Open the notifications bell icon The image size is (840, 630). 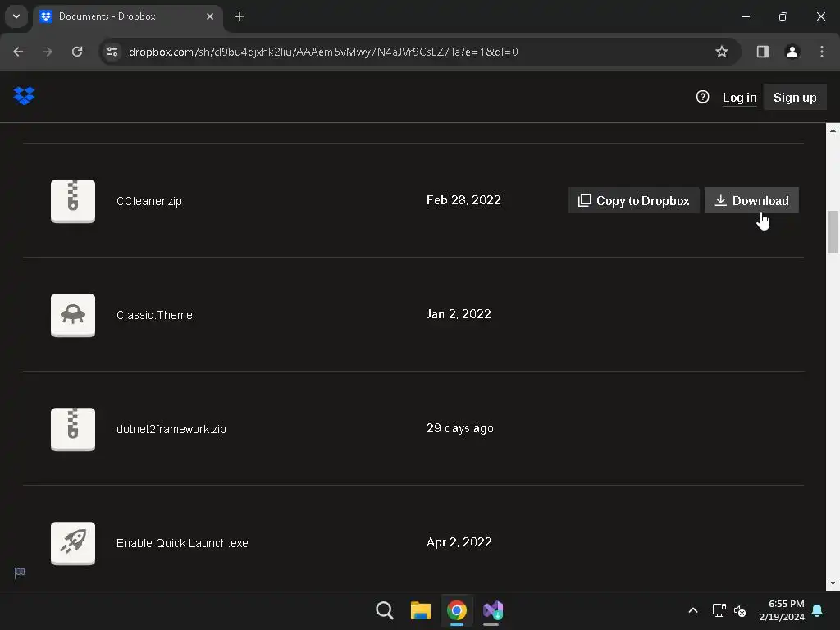818,610
